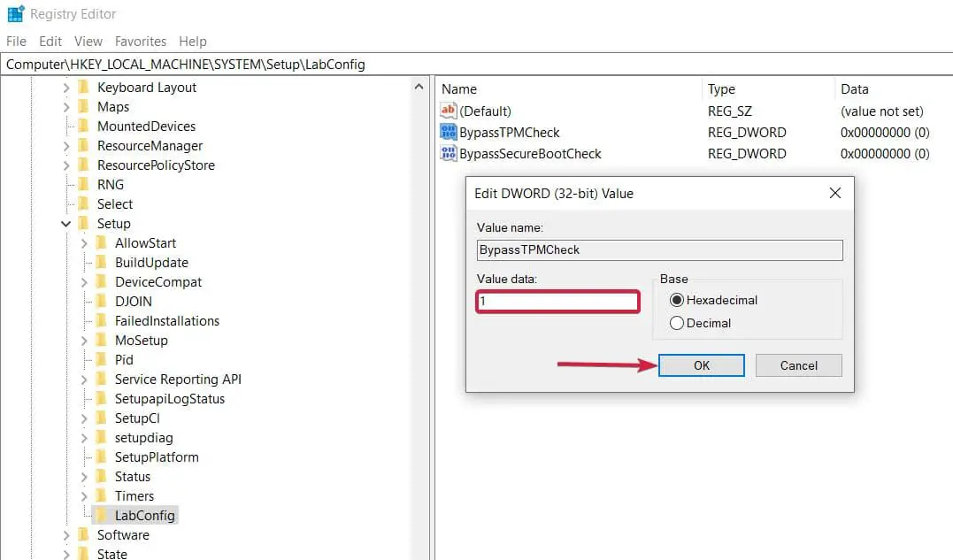Click the Status folder icon

tap(102, 476)
